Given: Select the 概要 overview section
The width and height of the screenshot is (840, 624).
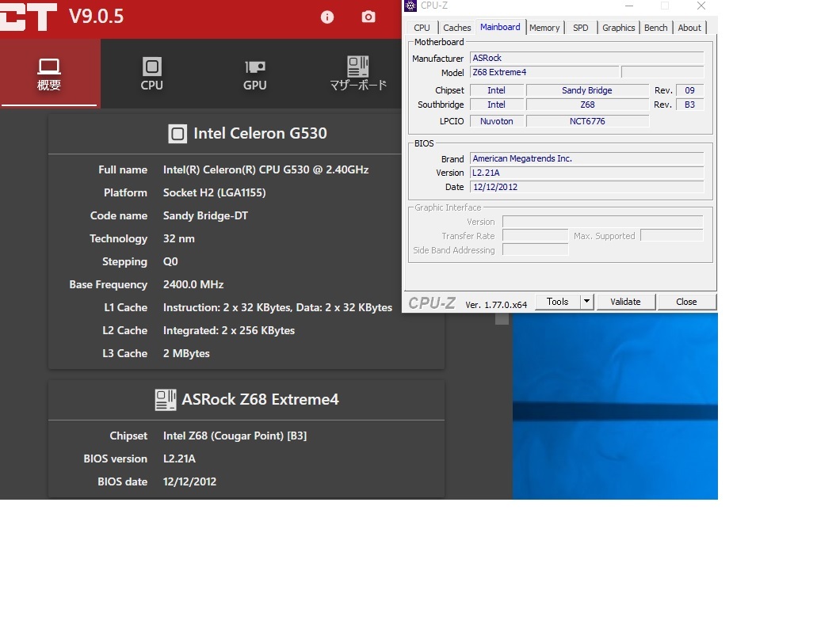Looking at the screenshot, I should click(49, 74).
